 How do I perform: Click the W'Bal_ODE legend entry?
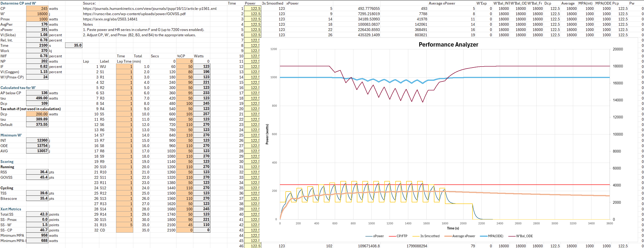click(x=524, y=236)
